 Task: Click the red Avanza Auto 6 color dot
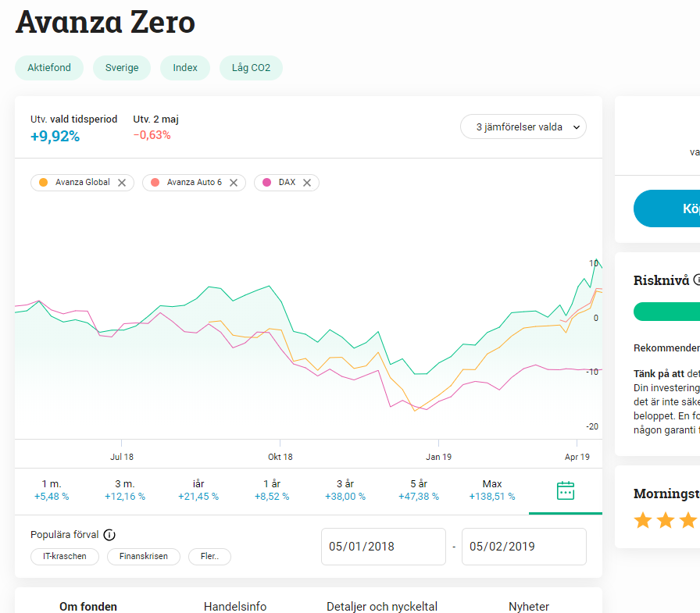click(155, 183)
